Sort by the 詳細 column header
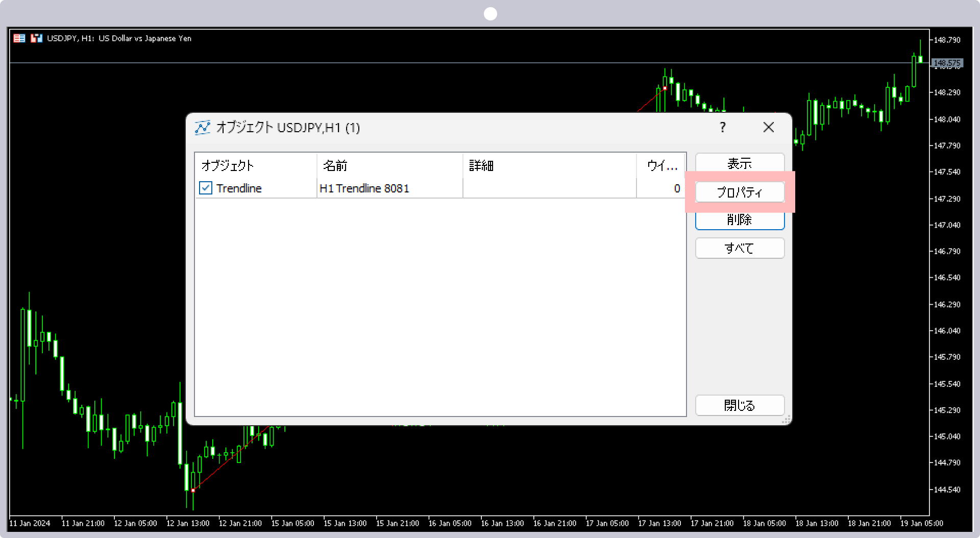980x538 pixels. tap(550, 165)
